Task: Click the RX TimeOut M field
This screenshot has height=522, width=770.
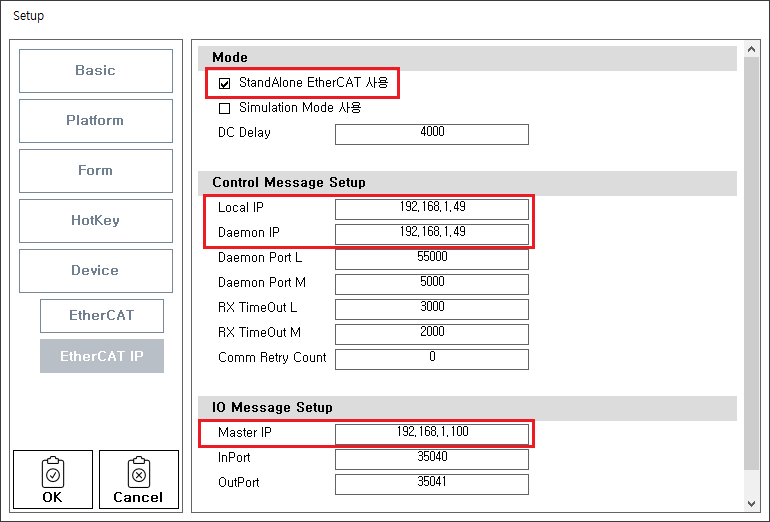Action: click(x=432, y=334)
